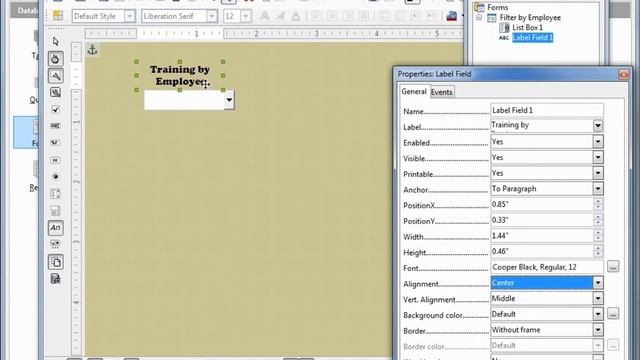Open the More Controls toolbar
This screenshot has height=360, width=640.
56,244
